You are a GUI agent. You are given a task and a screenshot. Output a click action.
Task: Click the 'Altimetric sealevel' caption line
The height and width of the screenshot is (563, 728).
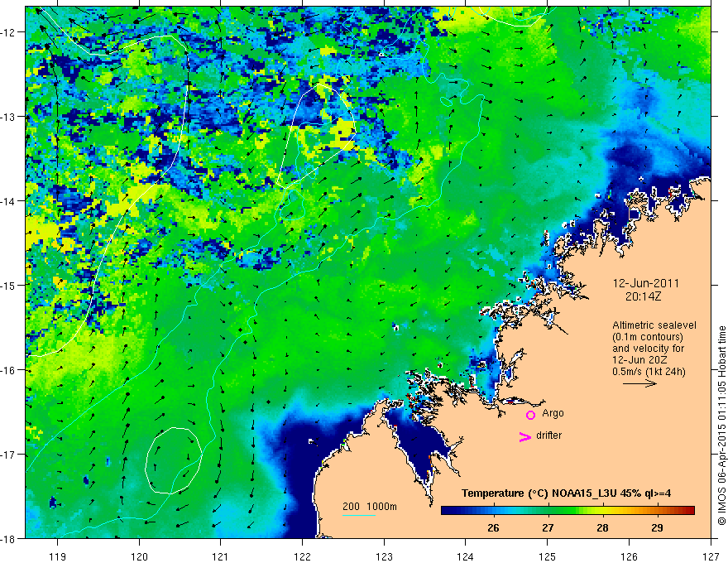(654, 325)
